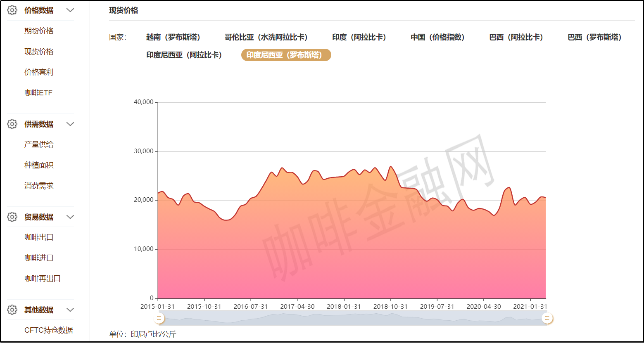Click the 2015-01-31 axis label
This screenshot has width=644, height=343.
point(157,306)
